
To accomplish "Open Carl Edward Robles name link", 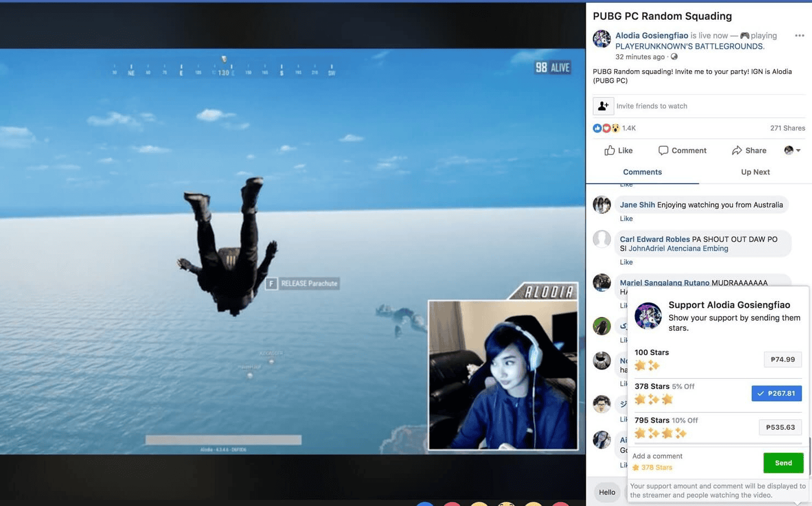I will pyautogui.click(x=655, y=240).
